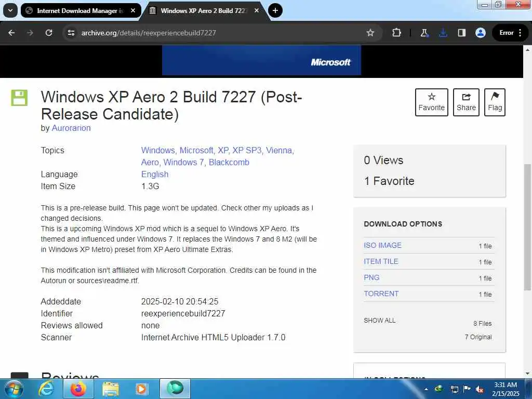Open network status tray icon
This screenshot has height=399, width=532.
point(454,389)
